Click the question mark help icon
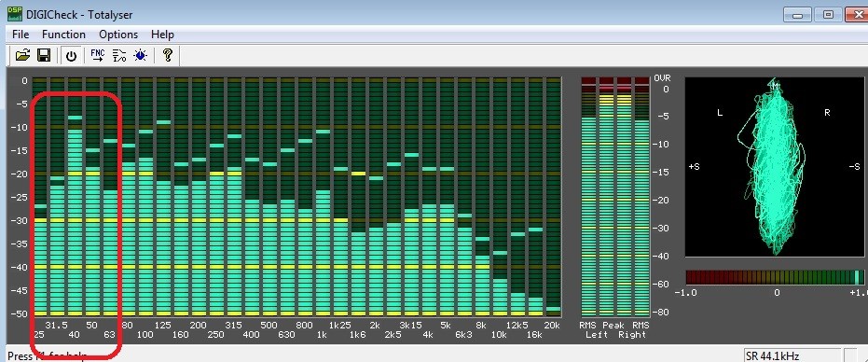The height and width of the screenshot is (362, 868). (168, 55)
